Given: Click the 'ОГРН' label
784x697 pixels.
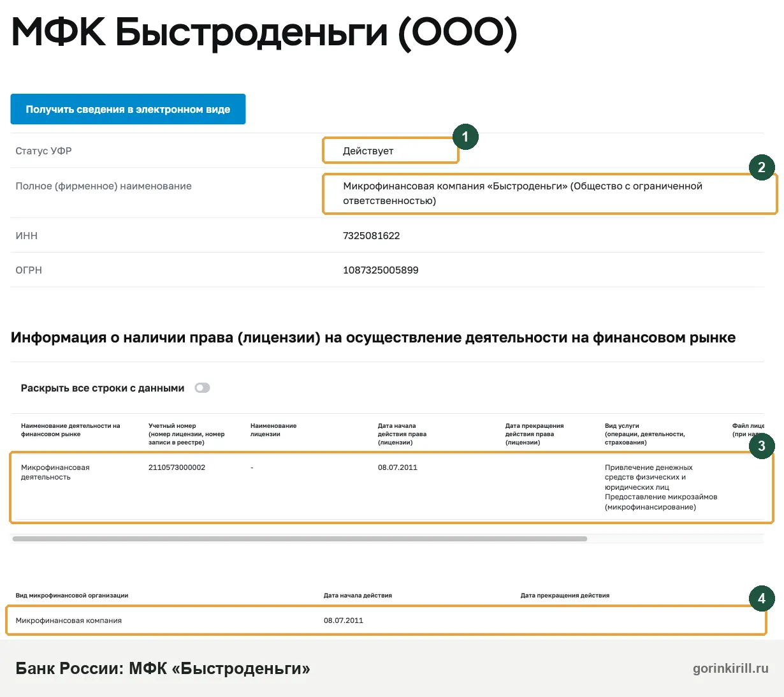Looking at the screenshot, I should coord(29,270).
